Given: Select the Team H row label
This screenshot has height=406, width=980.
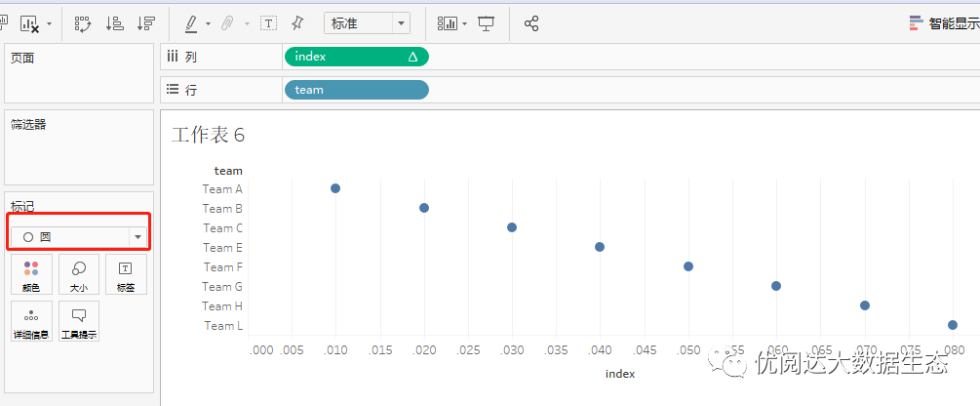Looking at the screenshot, I should 222,305.
